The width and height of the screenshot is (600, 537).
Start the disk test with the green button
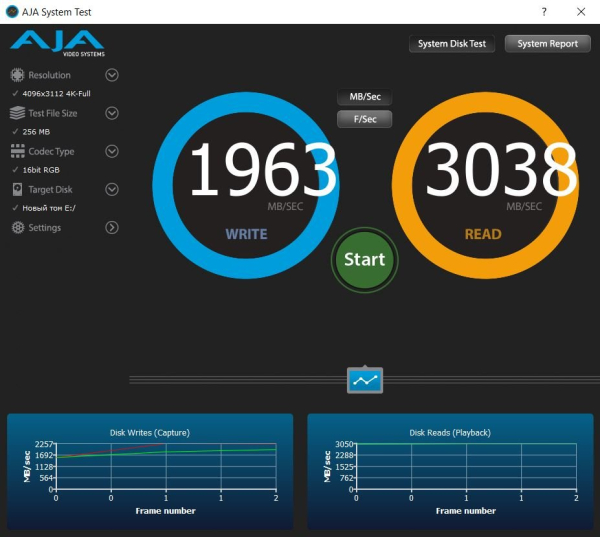pyautogui.click(x=365, y=260)
